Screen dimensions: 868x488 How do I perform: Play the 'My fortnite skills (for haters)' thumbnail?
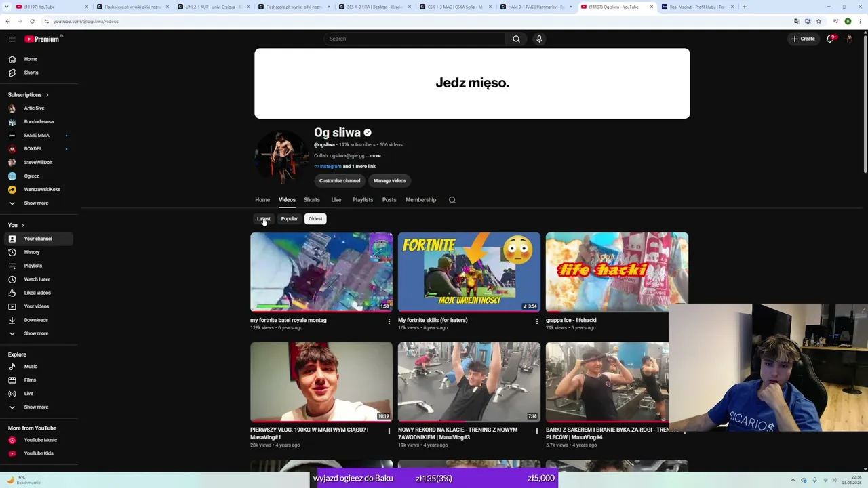tap(469, 272)
